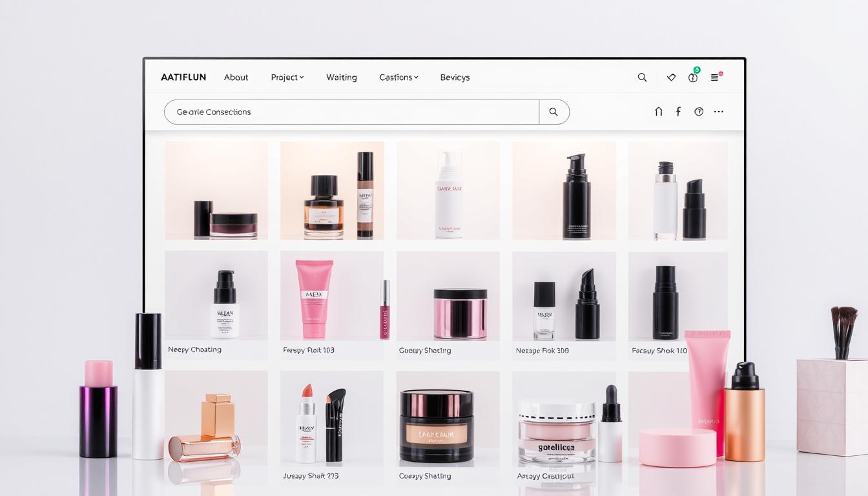
Task: Click the Nesape Rok 100 label
Action: click(542, 350)
